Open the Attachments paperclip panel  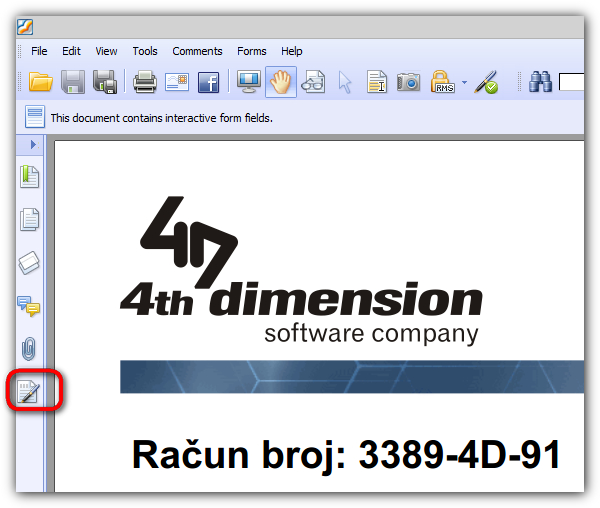coord(29,349)
